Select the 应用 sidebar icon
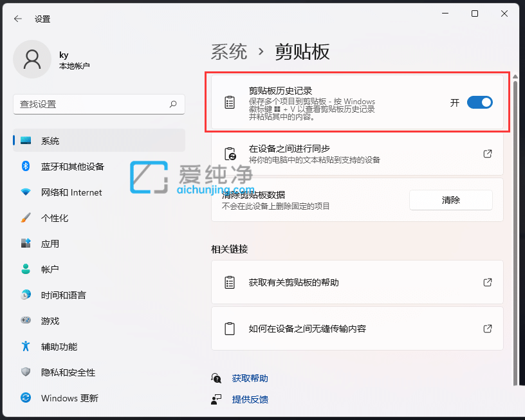Image resolution: width=525 pixels, height=420 pixels. coord(25,243)
